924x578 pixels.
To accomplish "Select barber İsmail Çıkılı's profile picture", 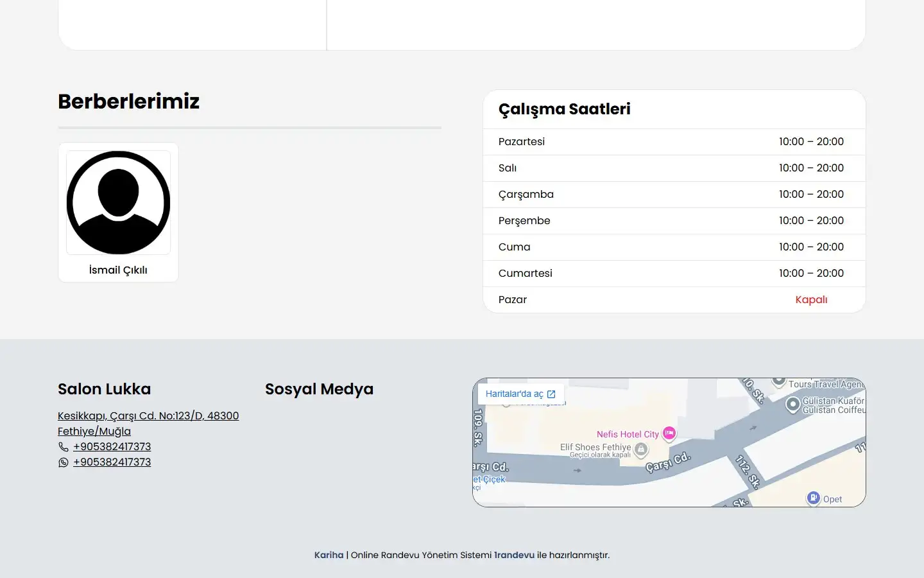I will (x=118, y=203).
